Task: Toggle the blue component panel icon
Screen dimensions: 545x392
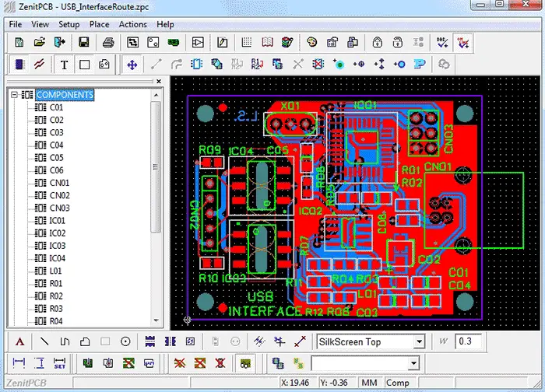Action: coord(19,65)
